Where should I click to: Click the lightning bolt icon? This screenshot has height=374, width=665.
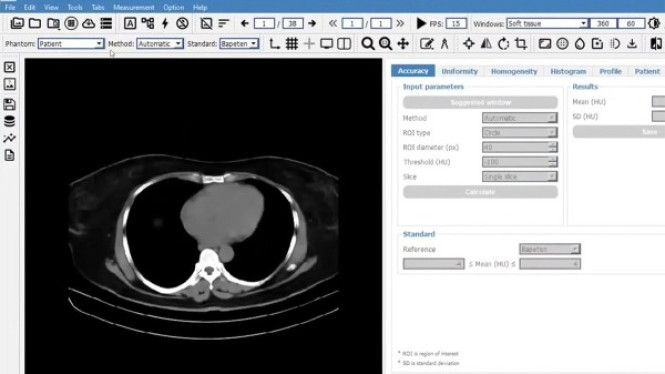[165, 23]
